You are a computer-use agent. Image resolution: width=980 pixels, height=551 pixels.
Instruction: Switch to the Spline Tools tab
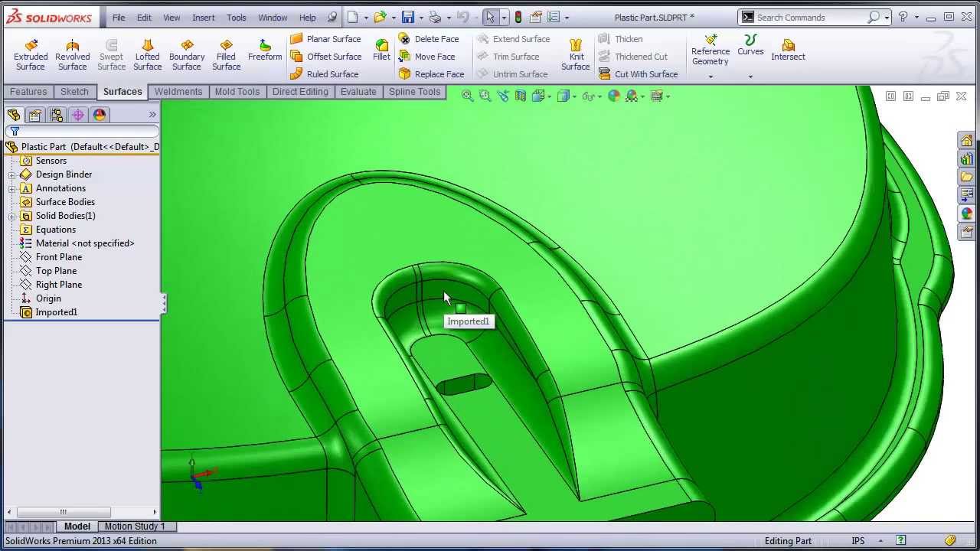click(414, 92)
